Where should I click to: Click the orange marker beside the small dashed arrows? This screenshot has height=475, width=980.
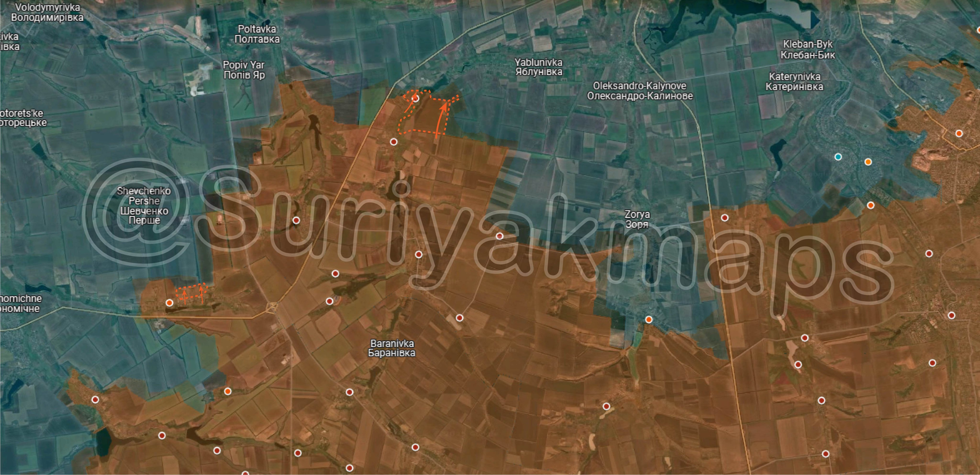coord(169,303)
